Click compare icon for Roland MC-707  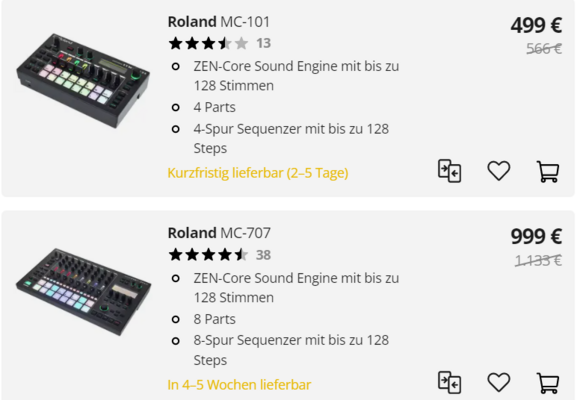[449, 382]
